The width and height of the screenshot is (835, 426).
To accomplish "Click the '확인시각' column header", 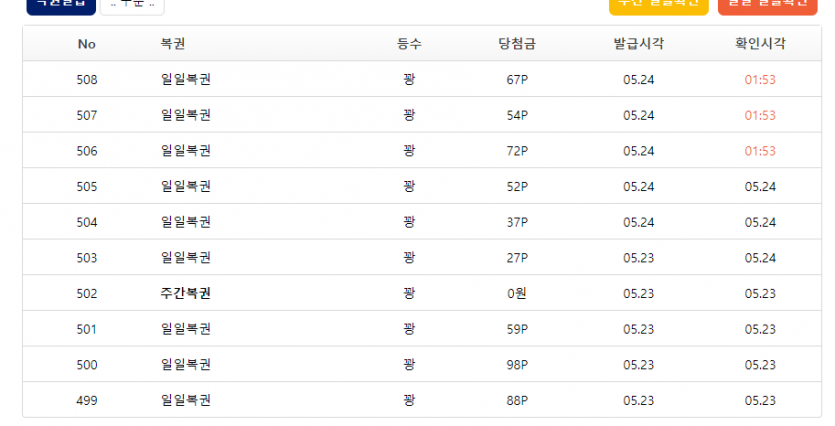I will click(x=760, y=44).
